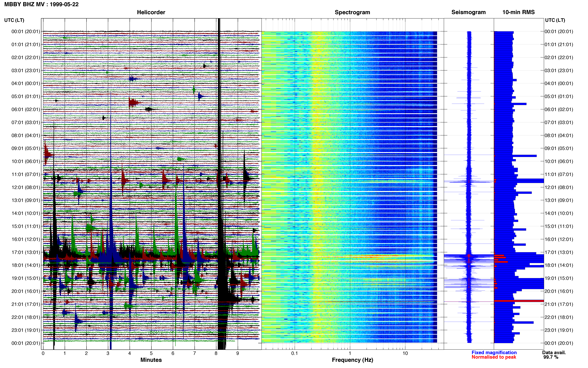This screenshot has width=588, height=368.
Task: Click left time label 15:01 (11:01)
Action: click(x=26, y=226)
